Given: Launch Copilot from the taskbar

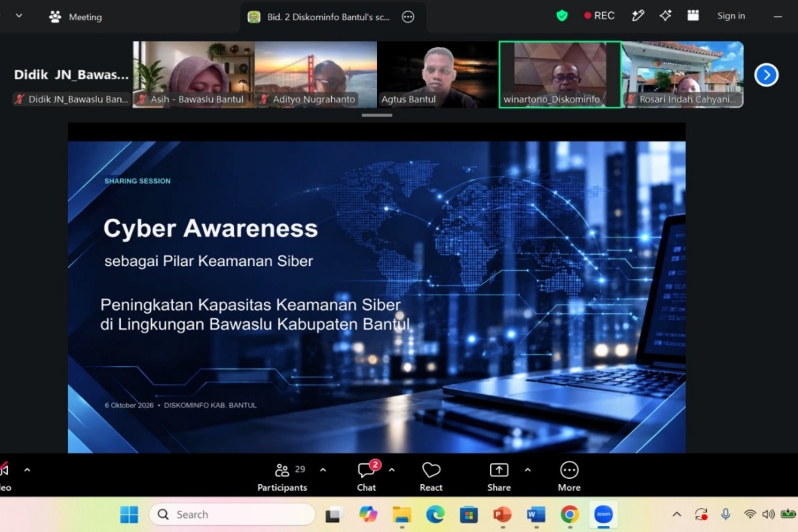Looking at the screenshot, I should click(x=368, y=514).
